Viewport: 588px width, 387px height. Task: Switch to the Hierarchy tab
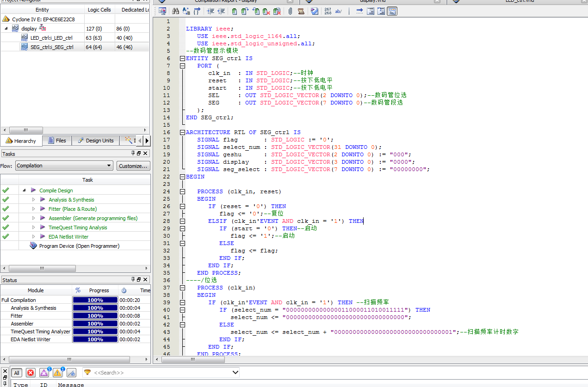coord(21,141)
